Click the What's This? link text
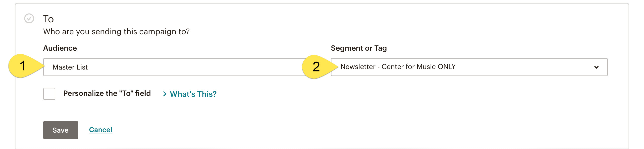 pyautogui.click(x=193, y=94)
